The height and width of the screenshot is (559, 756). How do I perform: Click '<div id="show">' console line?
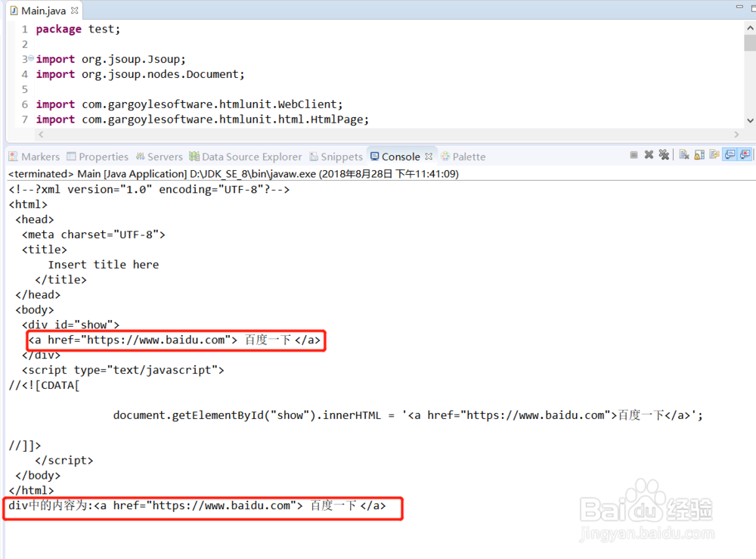point(70,325)
